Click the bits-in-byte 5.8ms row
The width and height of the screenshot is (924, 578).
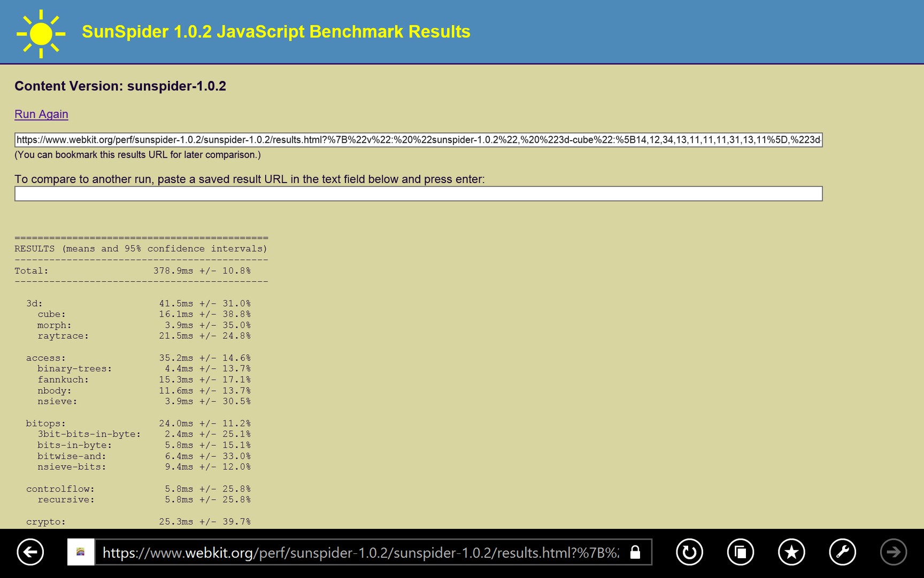pyautogui.click(x=144, y=445)
